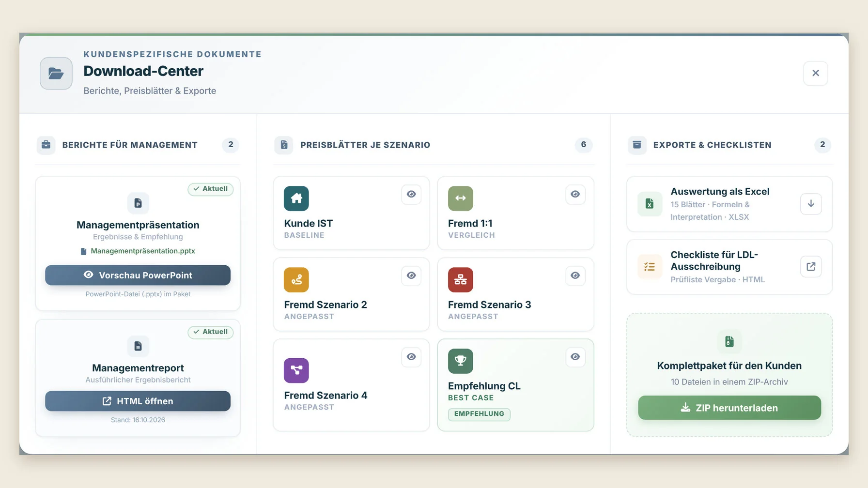This screenshot has height=488, width=868.
Task: Click the Kunde IST house icon
Action: click(x=296, y=198)
